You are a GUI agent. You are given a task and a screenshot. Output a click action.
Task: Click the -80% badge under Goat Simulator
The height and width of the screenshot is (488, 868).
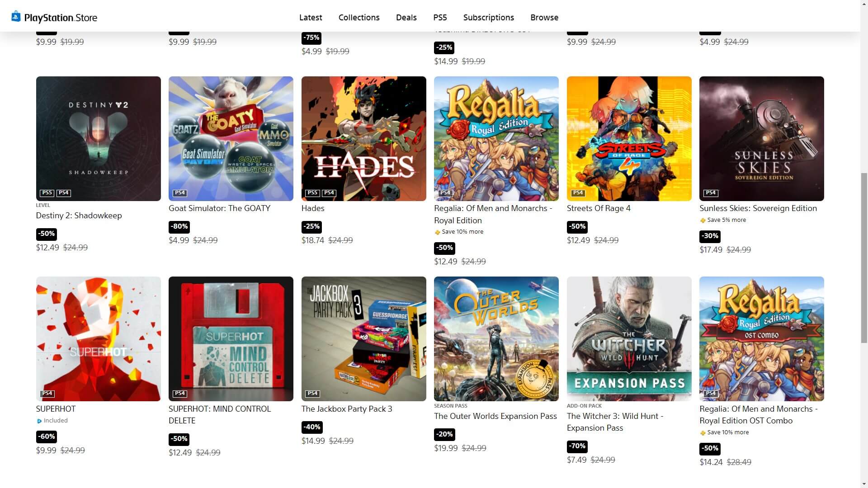179,226
